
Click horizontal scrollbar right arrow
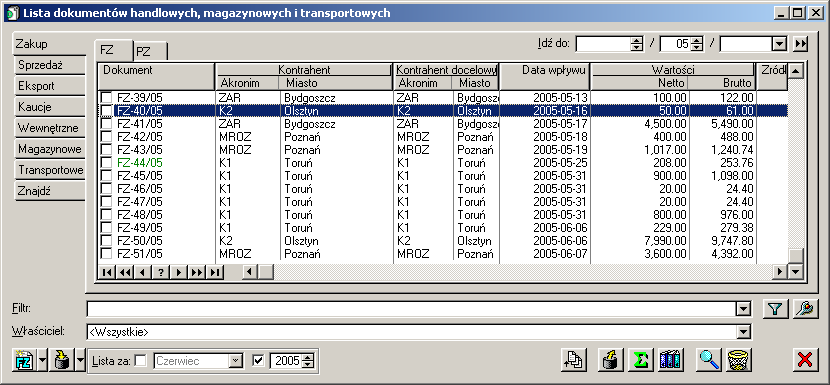pyautogui.click(x=779, y=272)
